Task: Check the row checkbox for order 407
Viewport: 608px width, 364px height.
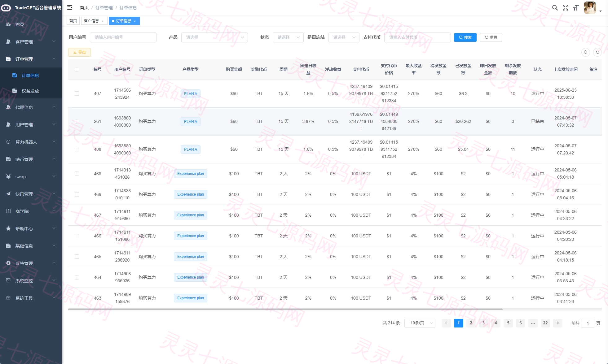Action: pyautogui.click(x=77, y=93)
